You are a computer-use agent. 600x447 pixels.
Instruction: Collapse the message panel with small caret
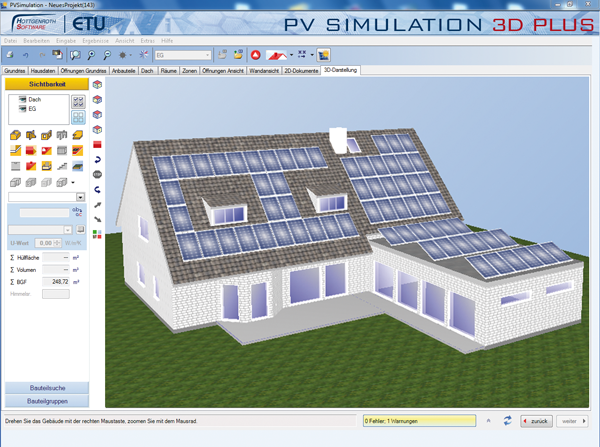489,421
